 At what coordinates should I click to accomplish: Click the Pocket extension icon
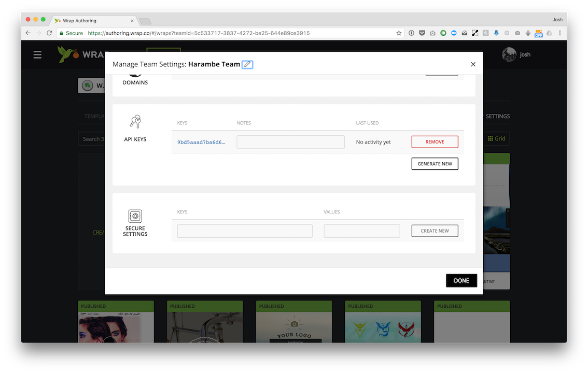point(422,33)
